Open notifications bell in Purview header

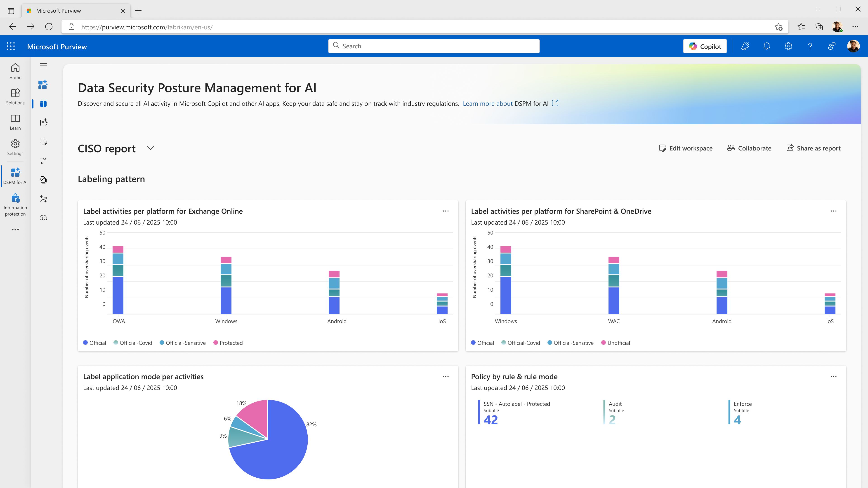coord(767,46)
